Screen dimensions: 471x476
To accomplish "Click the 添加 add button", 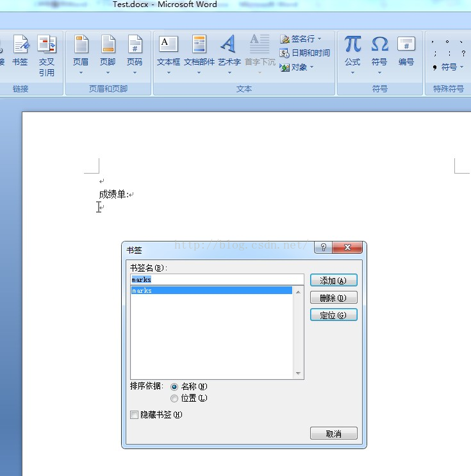I will pos(334,280).
